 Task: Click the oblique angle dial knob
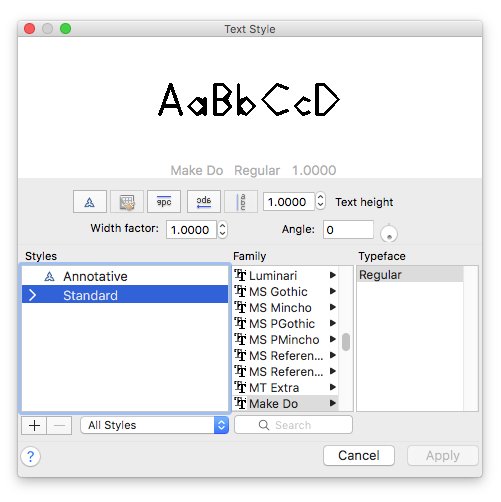pos(389,233)
